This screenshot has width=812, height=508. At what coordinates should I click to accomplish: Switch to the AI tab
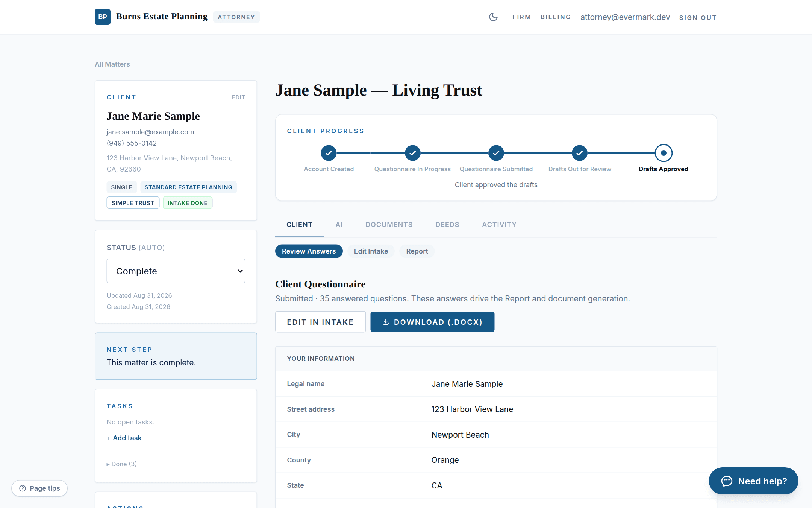[339, 225]
